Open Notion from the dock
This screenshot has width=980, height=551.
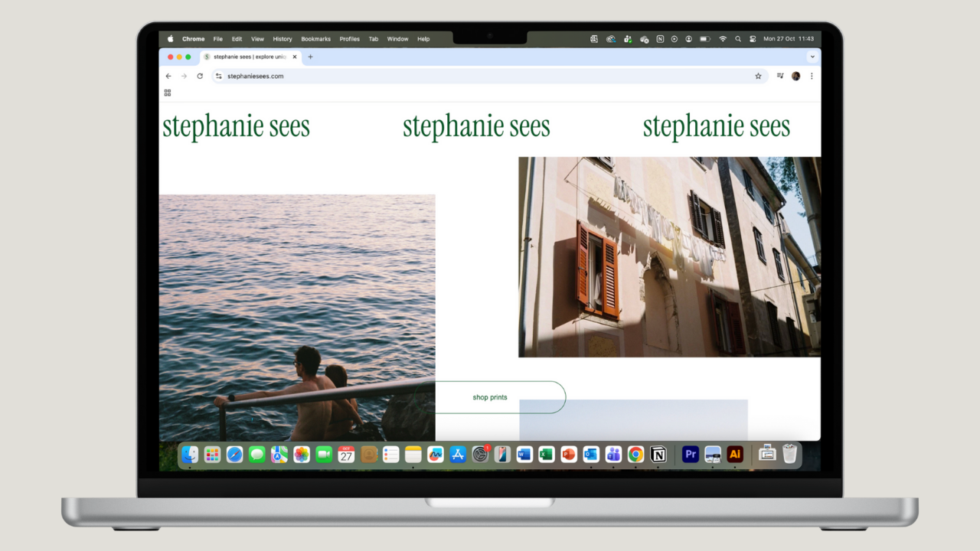[x=658, y=454]
